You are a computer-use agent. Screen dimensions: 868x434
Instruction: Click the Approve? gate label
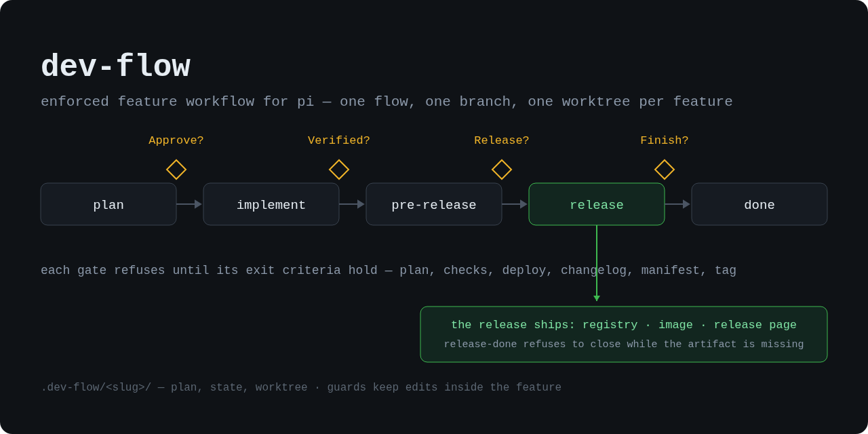(x=176, y=140)
